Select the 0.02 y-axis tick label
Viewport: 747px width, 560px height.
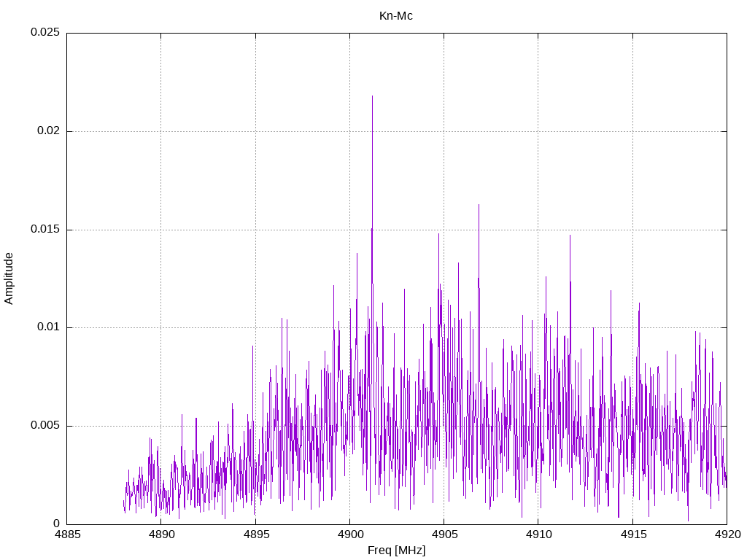tap(47, 131)
